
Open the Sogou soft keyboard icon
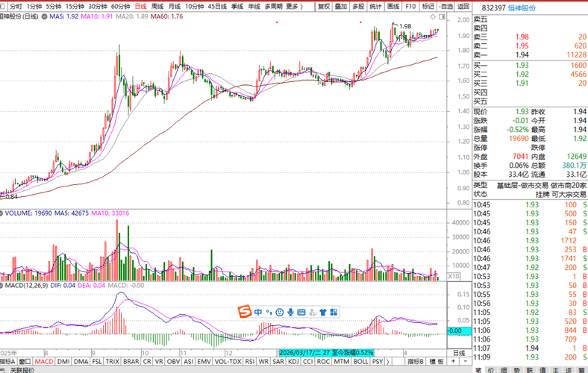pyautogui.click(x=301, y=312)
